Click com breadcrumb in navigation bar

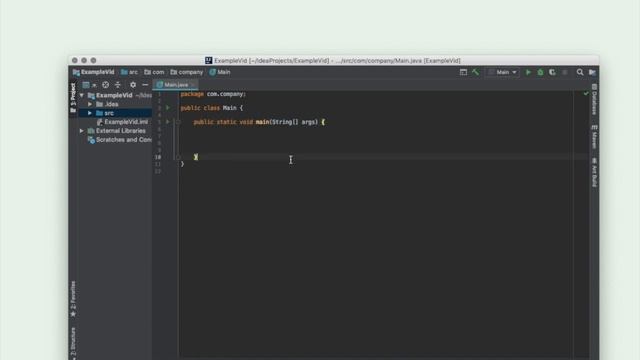154,72
